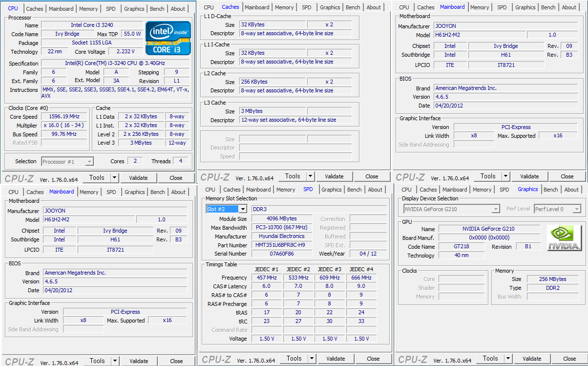Open Tools dropdown arrow in the CPU window

[x=114, y=178]
